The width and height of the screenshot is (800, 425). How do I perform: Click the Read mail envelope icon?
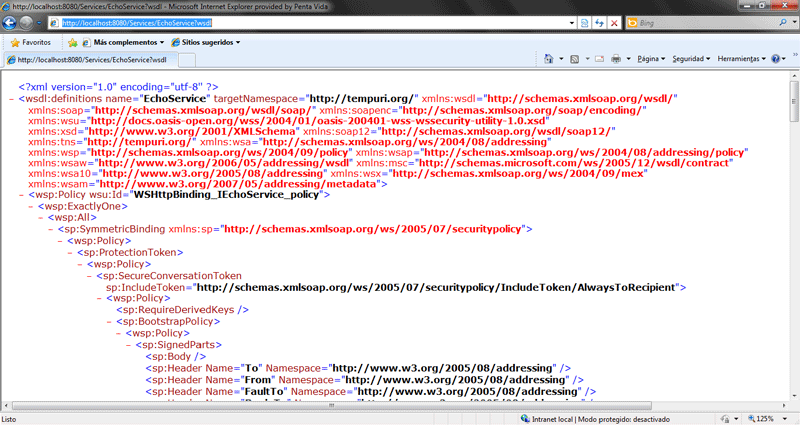599,59
